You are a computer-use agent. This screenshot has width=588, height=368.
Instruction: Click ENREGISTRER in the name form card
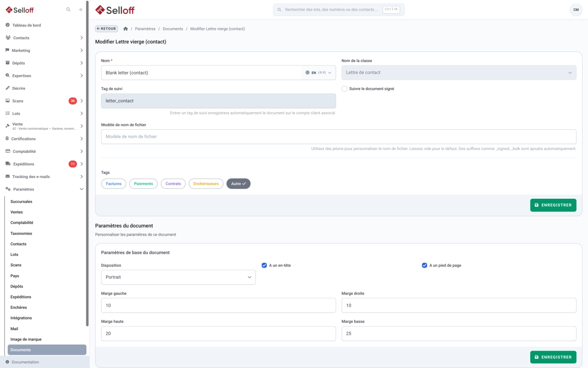(553, 205)
